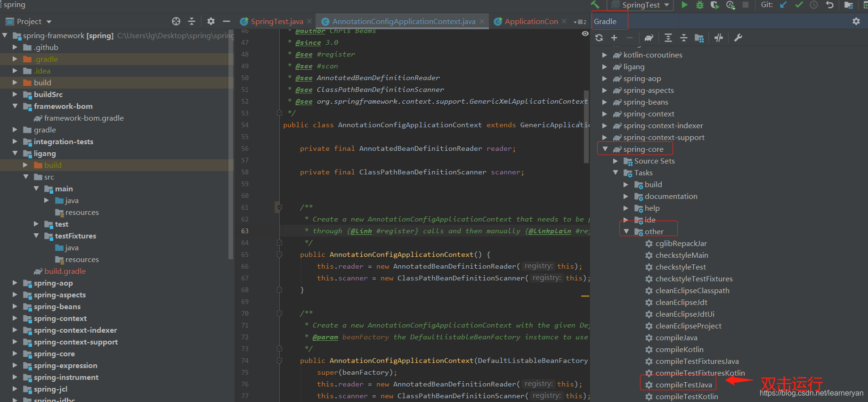This screenshot has height=402, width=868.
Task: Expand the spring-aop module in Project tree
Action: point(15,283)
